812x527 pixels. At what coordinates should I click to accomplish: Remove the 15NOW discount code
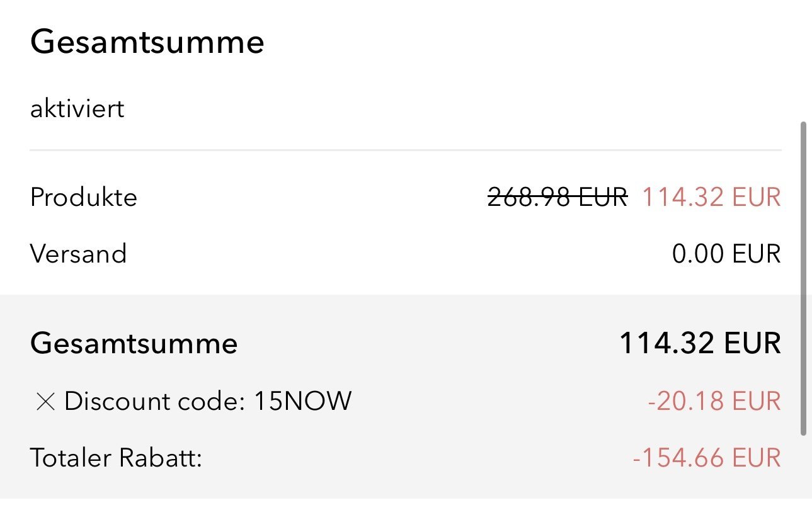pos(45,402)
